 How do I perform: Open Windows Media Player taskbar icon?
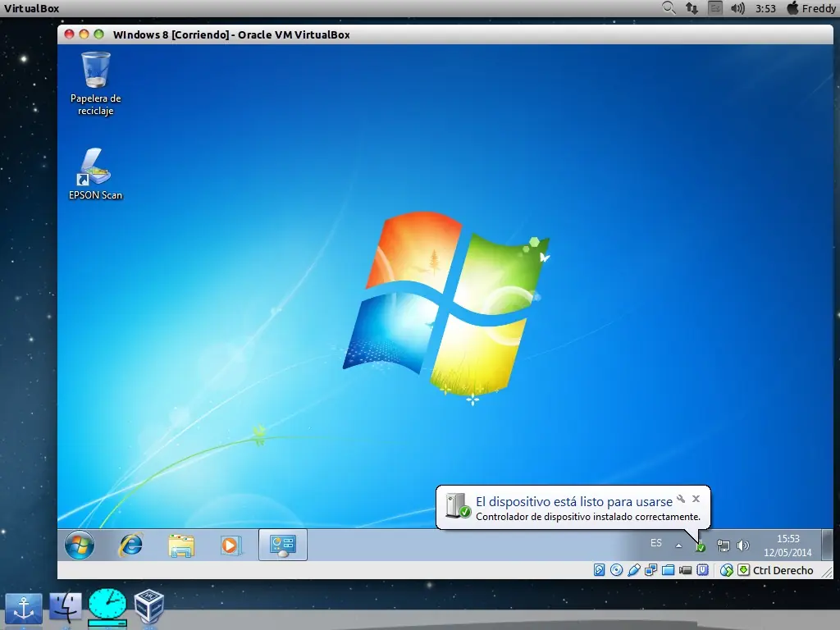(x=231, y=546)
